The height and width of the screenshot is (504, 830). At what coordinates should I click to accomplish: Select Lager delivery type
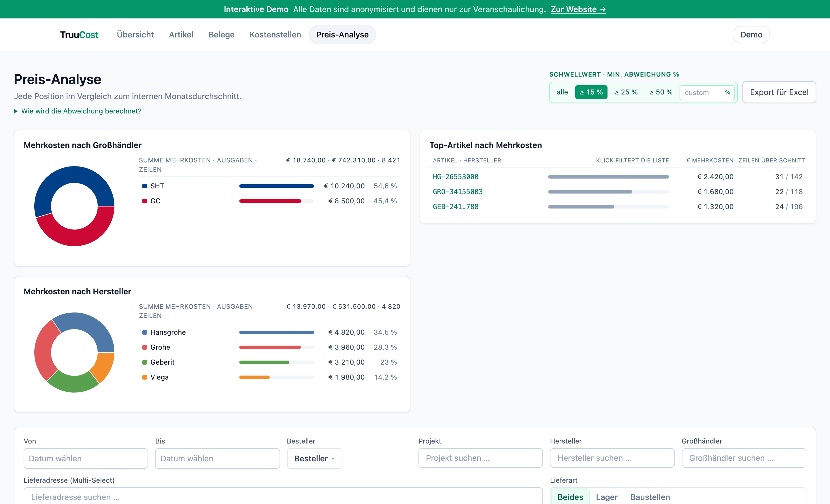click(606, 497)
